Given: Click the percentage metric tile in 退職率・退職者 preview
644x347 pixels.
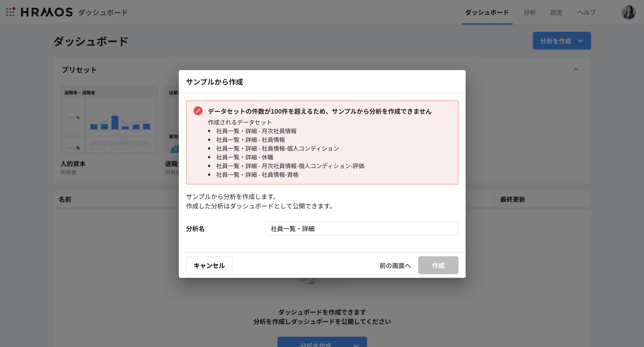Looking at the screenshot, I should (x=74, y=117).
